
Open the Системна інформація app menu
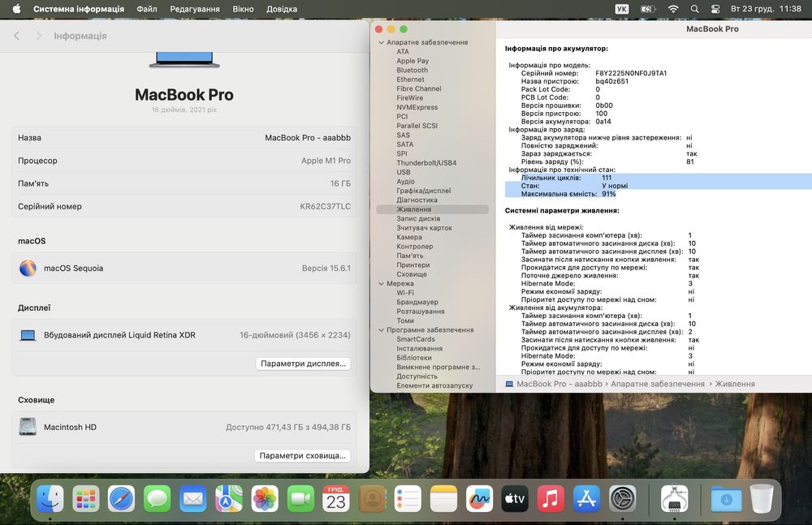click(79, 9)
